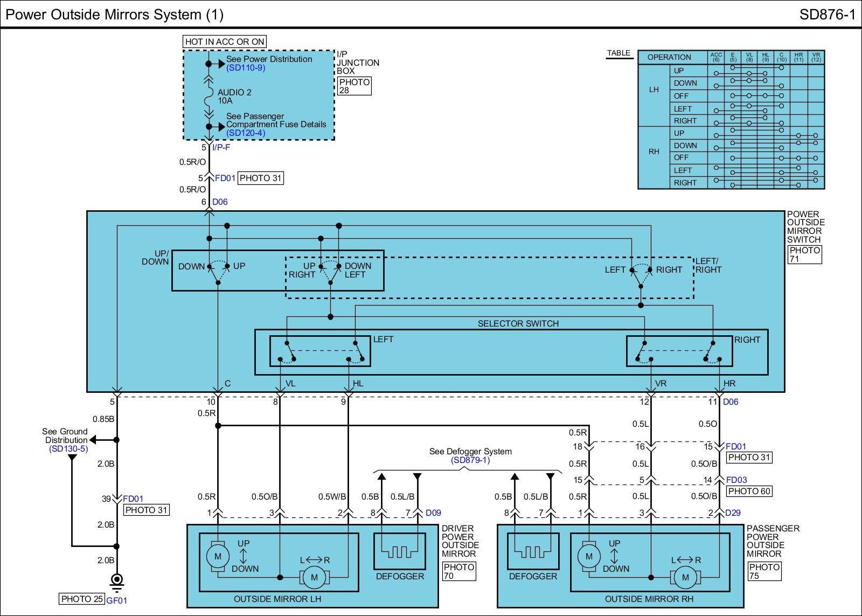Image resolution: width=862 pixels, height=616 pixels.
Task: Open PHOTO 71 for the mirror switch
Action: (x=804, y=254)
